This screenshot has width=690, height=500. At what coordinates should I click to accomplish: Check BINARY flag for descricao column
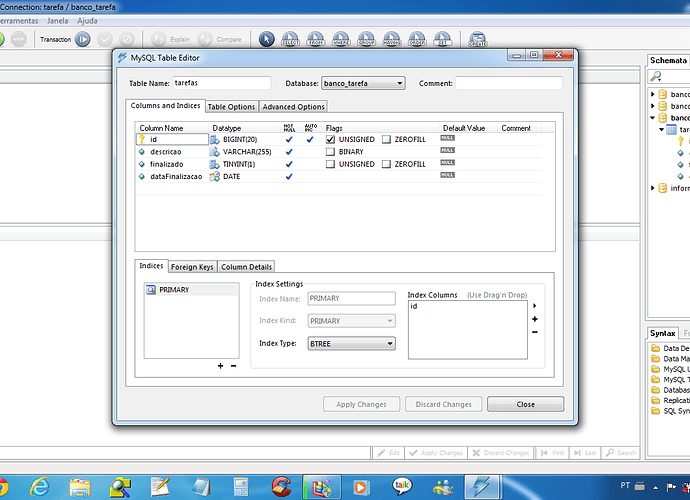(x=330, y=152)
